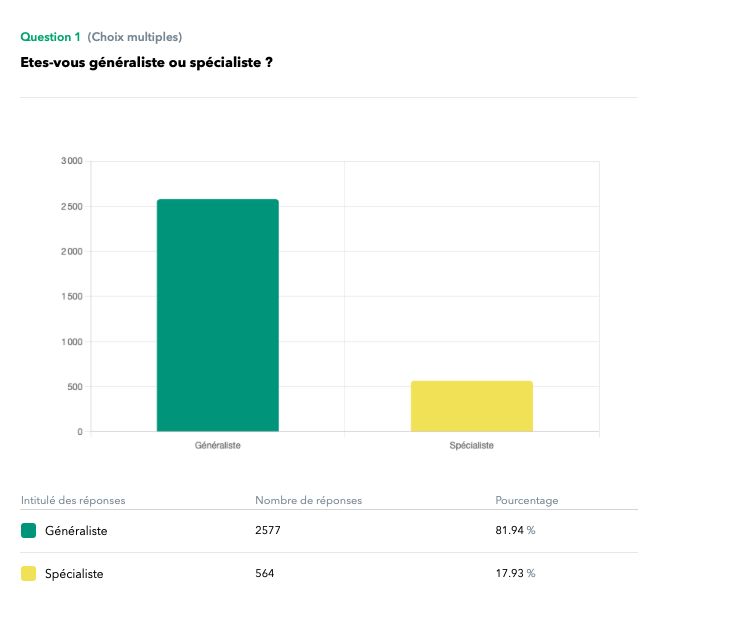Click the 'Spécialiste' x-axis label under chart

(x=471, y=445)
